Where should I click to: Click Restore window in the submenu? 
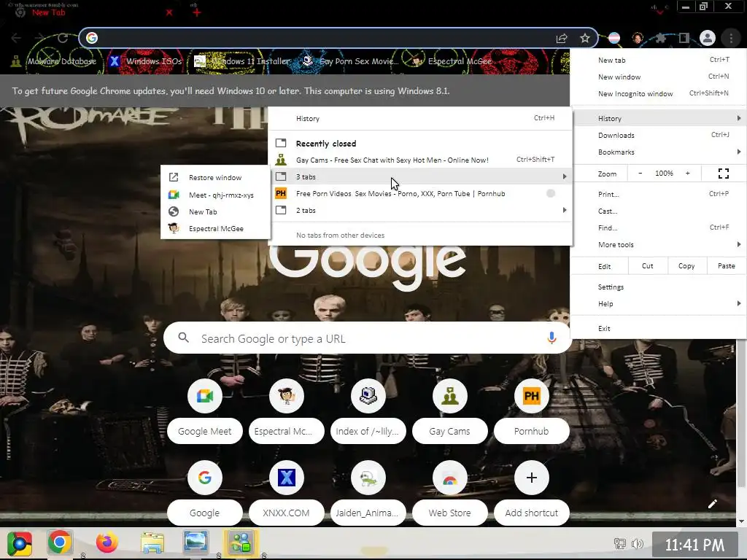tap(215, 178)
